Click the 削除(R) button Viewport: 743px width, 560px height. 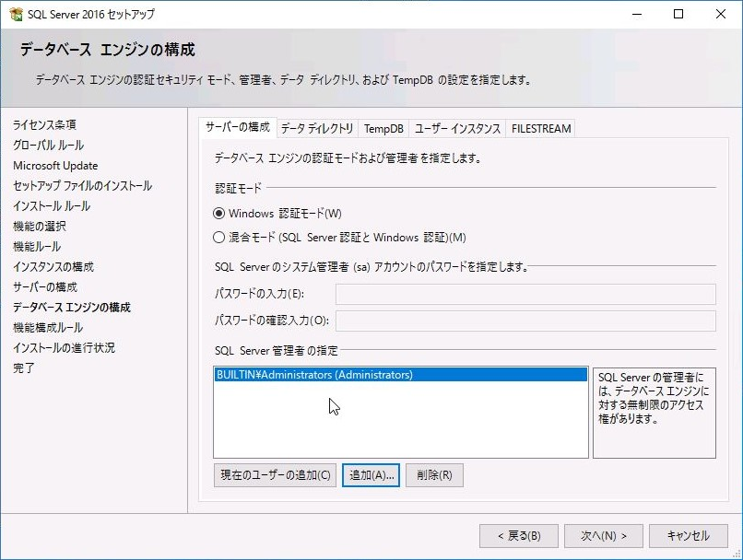click(x=434, y=474)
